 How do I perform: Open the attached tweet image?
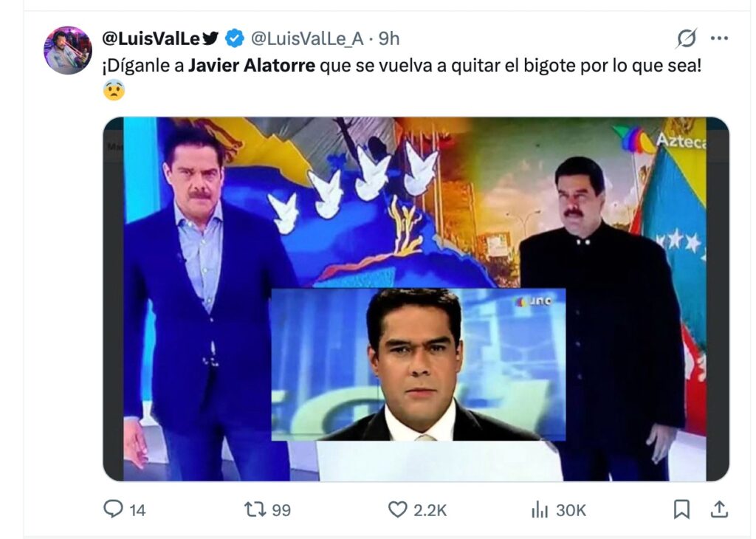point(416,299)
